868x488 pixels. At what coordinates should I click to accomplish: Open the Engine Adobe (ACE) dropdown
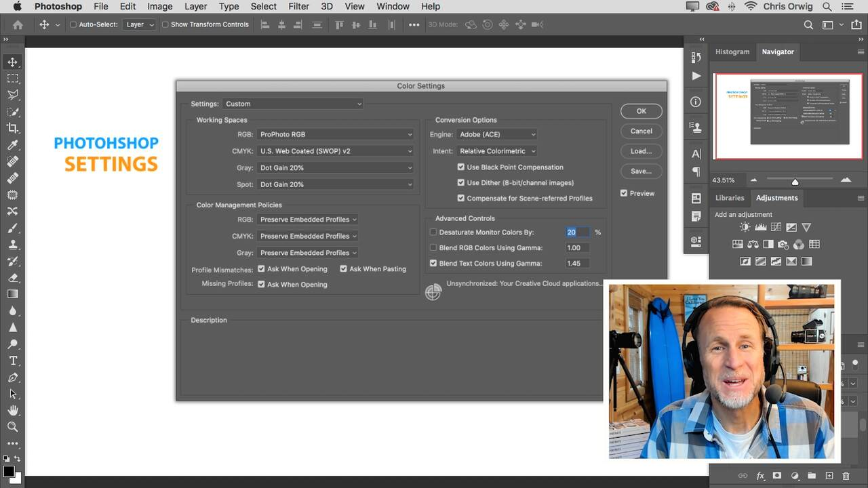tap(497, 134)
